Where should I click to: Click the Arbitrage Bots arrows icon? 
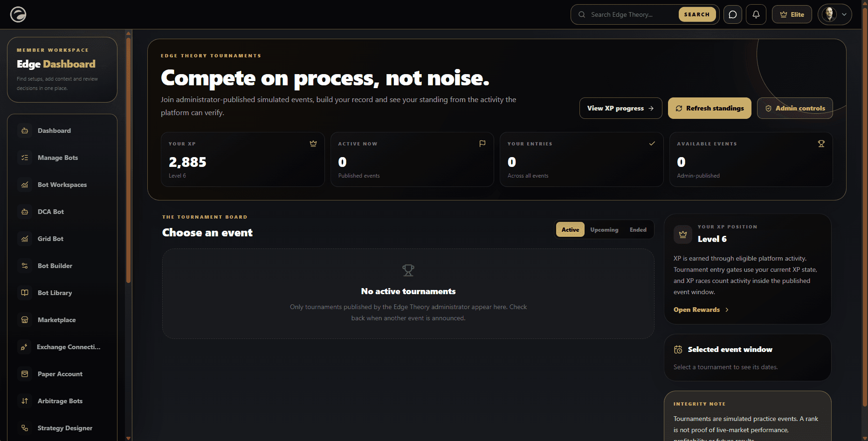(25, 401)
